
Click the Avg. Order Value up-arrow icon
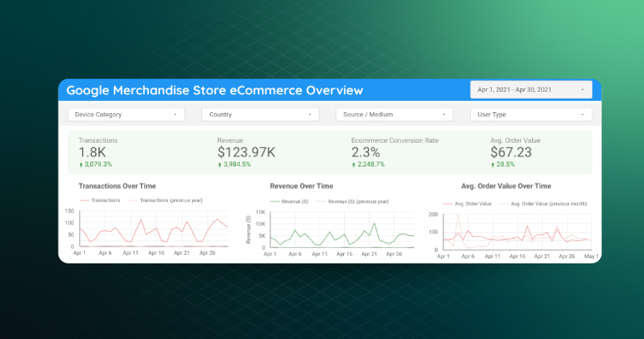pyautogui.click(x=493, y=165)
